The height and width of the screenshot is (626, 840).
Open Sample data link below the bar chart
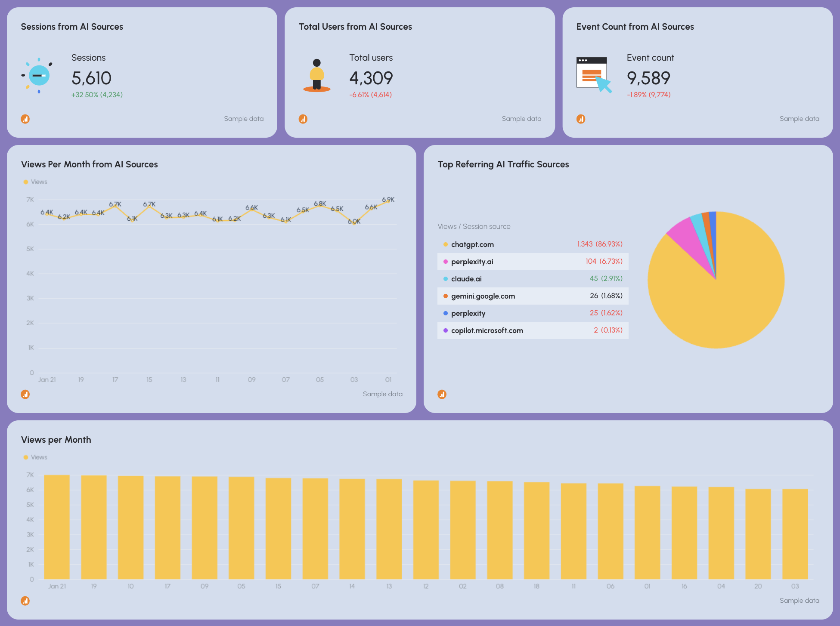800,601
